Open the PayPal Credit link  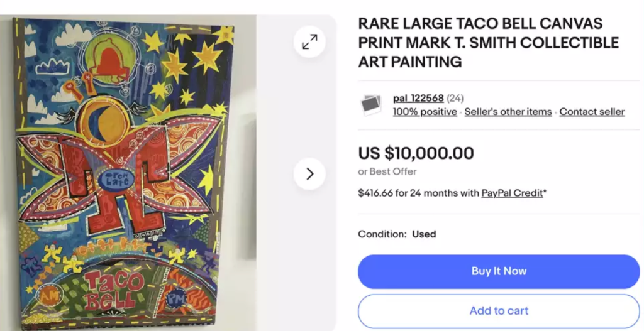[512, 193]
